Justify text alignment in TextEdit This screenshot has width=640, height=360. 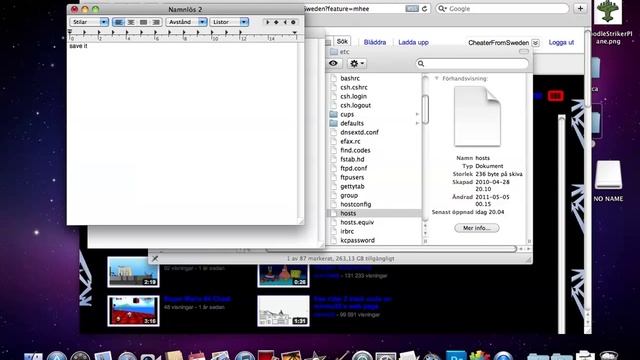[143, 22]
